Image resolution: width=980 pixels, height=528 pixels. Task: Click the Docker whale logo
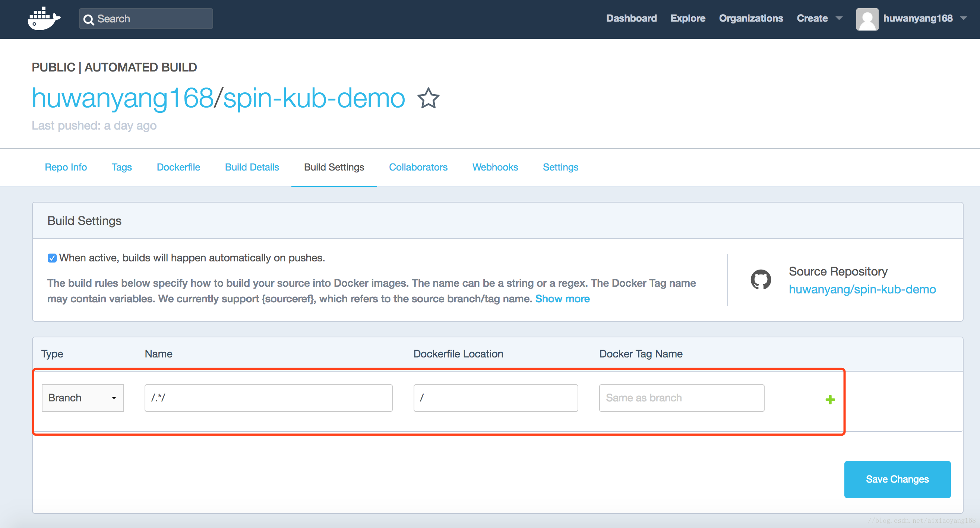pos(44,19)
